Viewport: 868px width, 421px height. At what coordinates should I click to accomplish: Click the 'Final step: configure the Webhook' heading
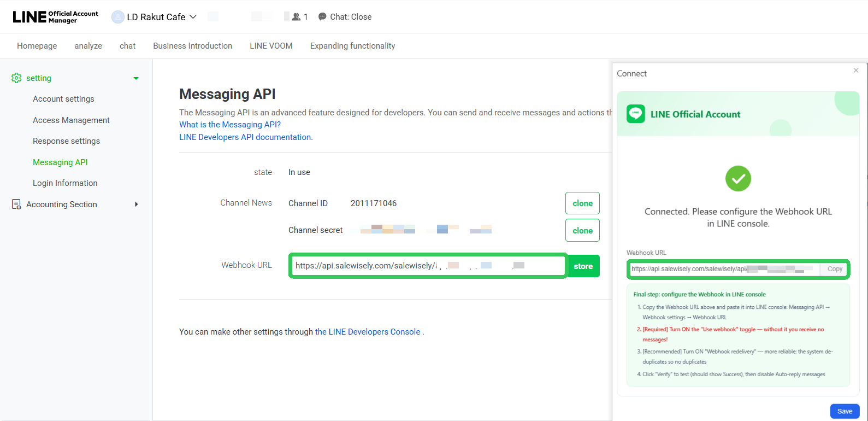tap(699, 294)
